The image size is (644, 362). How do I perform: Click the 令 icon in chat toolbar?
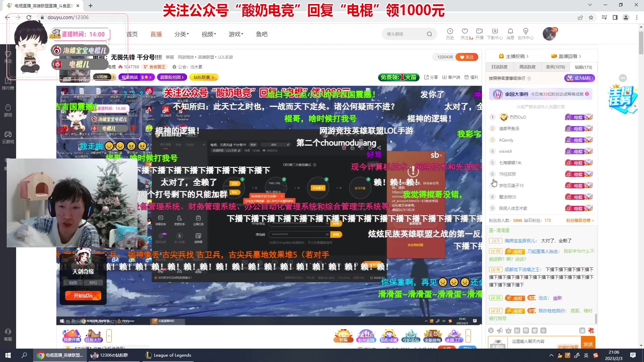coord(543,330)
